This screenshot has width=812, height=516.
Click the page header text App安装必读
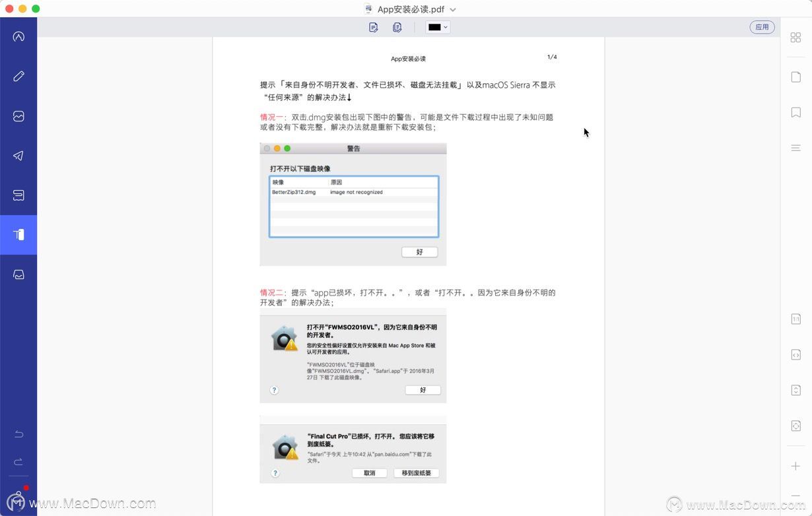pyautogui.click(x=408, y=59)
